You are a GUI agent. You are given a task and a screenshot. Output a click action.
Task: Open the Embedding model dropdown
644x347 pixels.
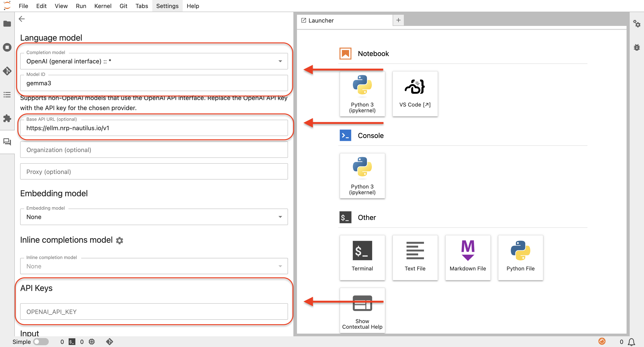(x=154, y=217)
